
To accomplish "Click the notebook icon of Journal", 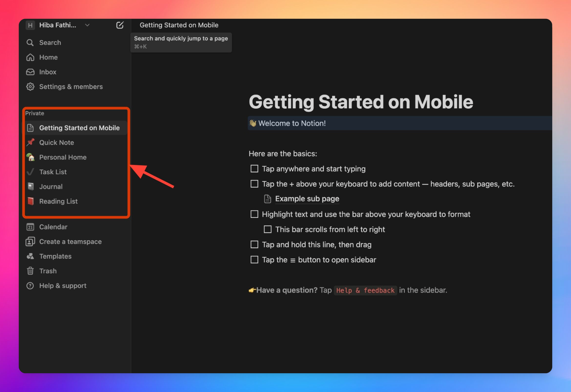I will click(x=30, y=186).
